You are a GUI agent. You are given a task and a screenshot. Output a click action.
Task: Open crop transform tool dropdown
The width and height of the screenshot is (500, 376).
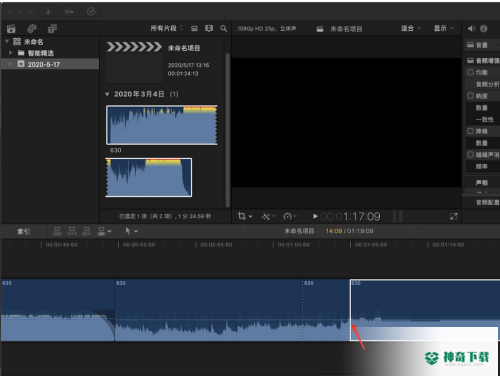pyautogui.click(x=245, y=216)
